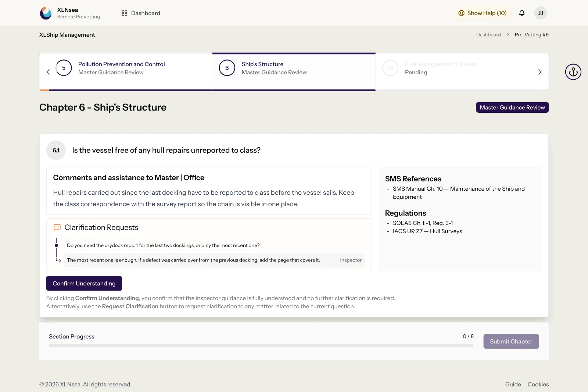Go to previous chapter with left chevron
588x392 pixels.
point(48,72)
